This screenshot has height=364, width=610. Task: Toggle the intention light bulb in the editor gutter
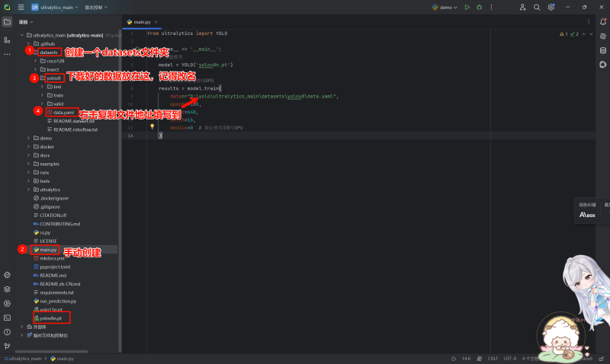tap(152, 127)
